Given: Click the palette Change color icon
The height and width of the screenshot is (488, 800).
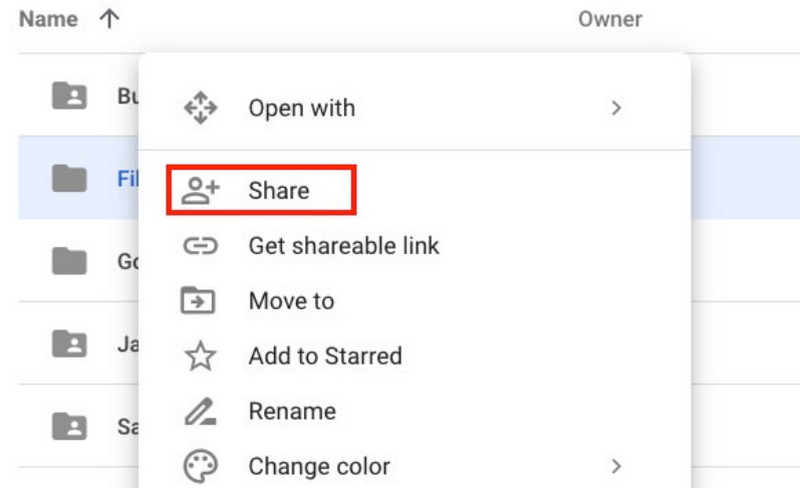Looking at the screenshot, I should point(201,466).
